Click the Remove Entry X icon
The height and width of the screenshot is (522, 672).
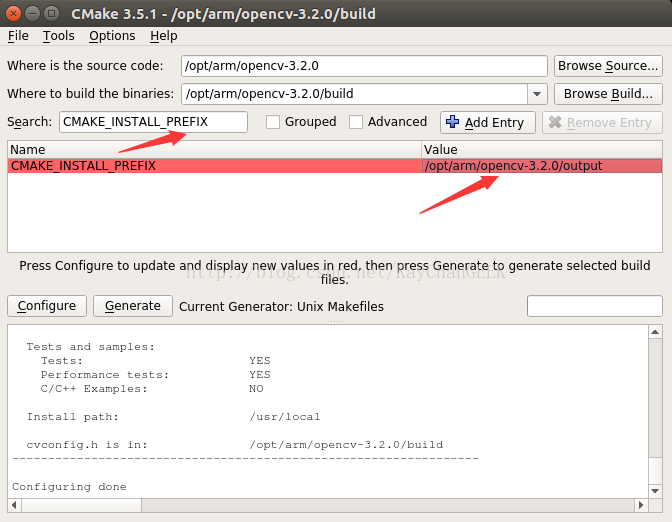pos(555,122)
